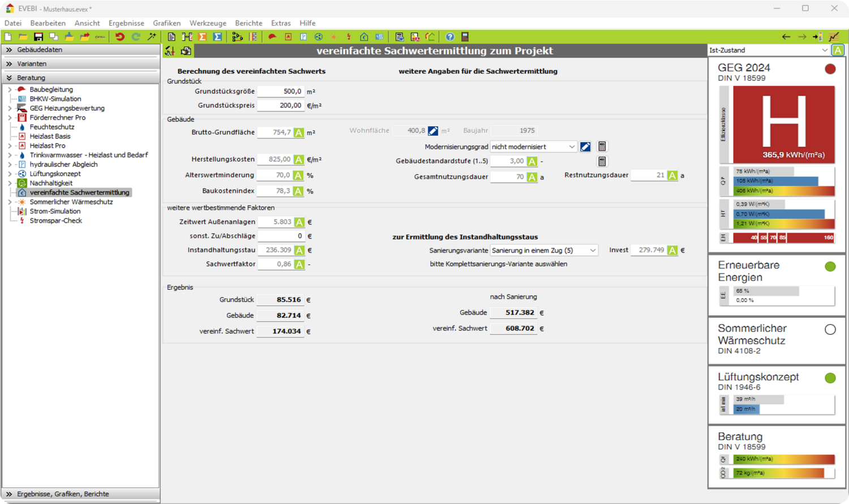
Task: Click the magic wand assistant icon
Action: (x=152, y=37)
